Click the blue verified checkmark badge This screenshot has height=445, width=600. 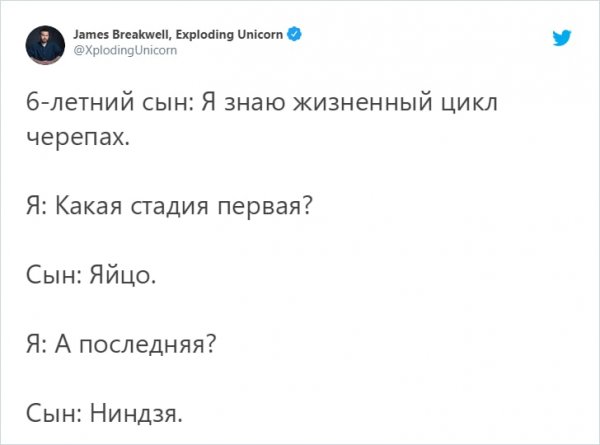point(296,34)
